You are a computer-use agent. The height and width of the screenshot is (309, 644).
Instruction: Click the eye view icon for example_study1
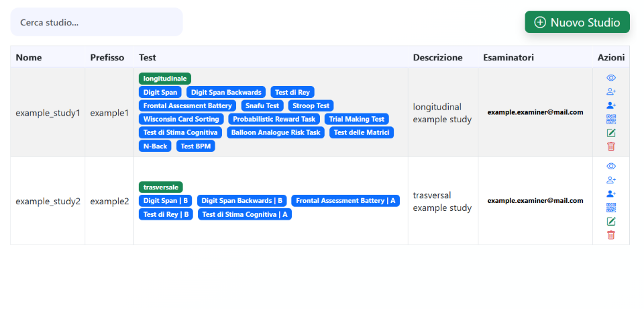coord(611,78)
